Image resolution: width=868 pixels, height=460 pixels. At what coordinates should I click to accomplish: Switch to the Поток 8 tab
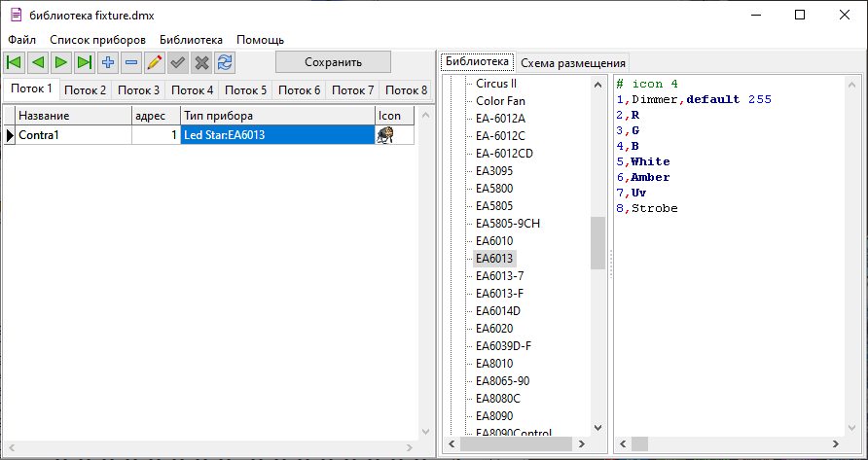click(406, 90)
